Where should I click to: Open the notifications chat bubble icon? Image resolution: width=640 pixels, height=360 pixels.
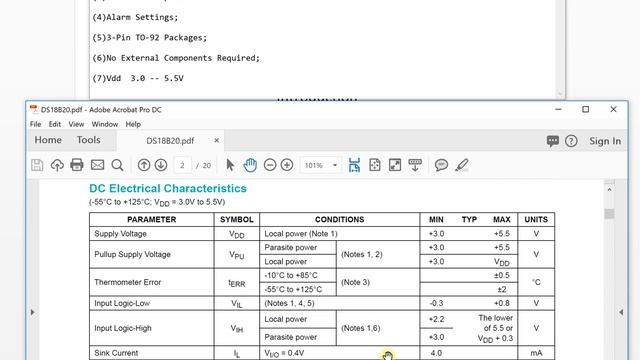click(553, 141)
